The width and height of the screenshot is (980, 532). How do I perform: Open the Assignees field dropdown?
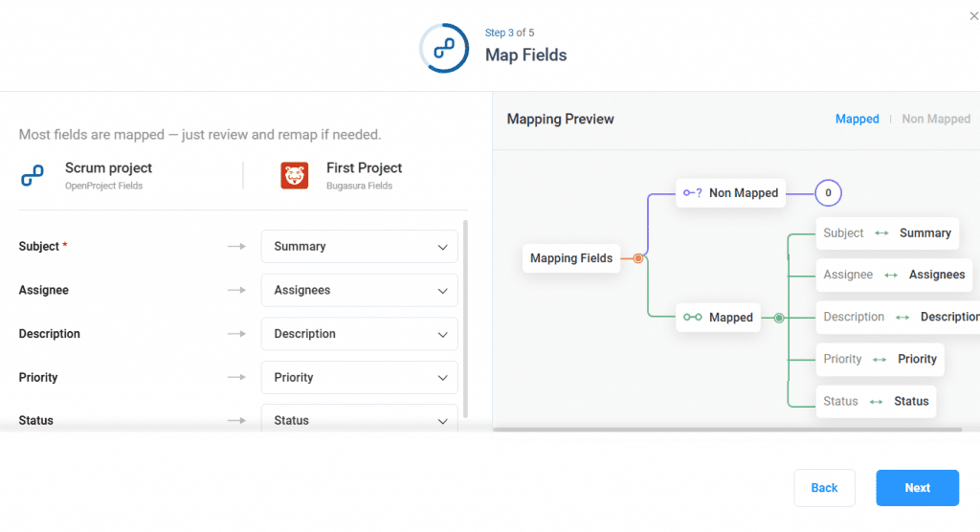359,291
